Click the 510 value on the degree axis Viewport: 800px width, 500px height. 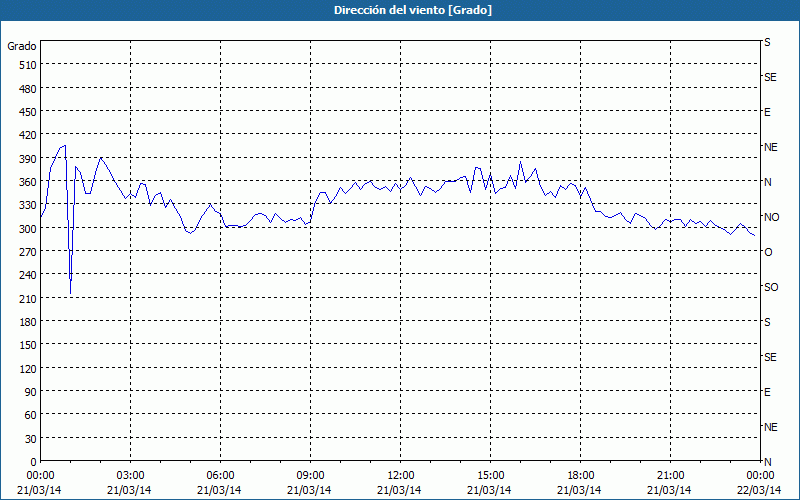click(x=28, y=65)
